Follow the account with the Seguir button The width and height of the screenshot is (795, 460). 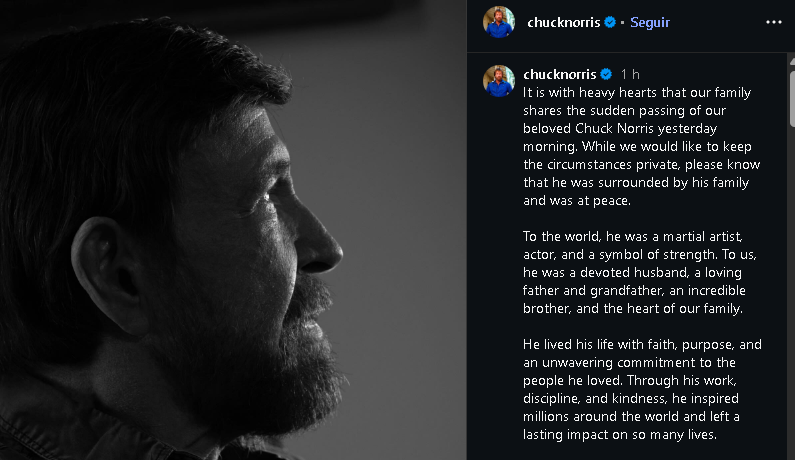(x=650, y=22)
